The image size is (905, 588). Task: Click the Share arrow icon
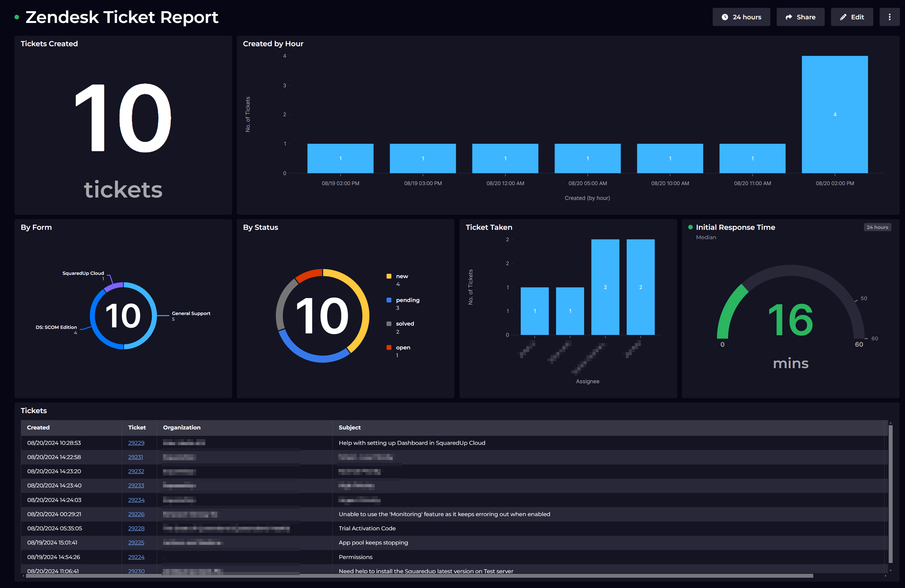(x=789, y=17)
